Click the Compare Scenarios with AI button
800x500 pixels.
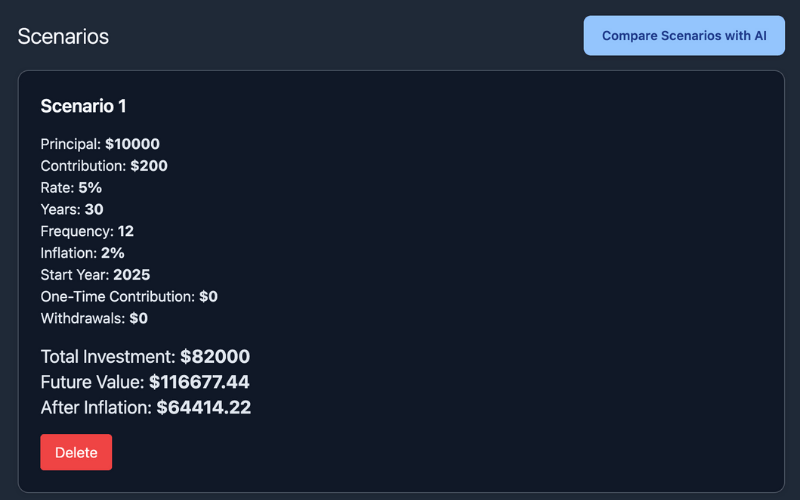click(684, 36)
